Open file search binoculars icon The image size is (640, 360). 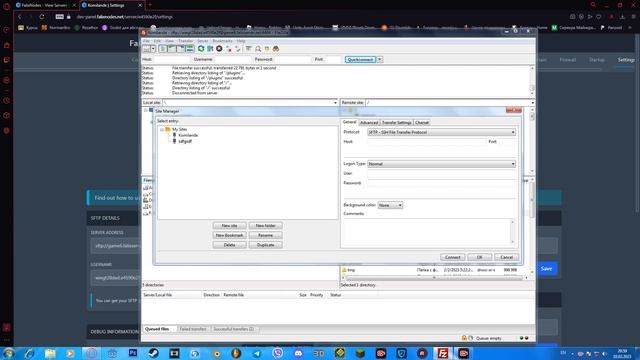[x=276, y=49]
